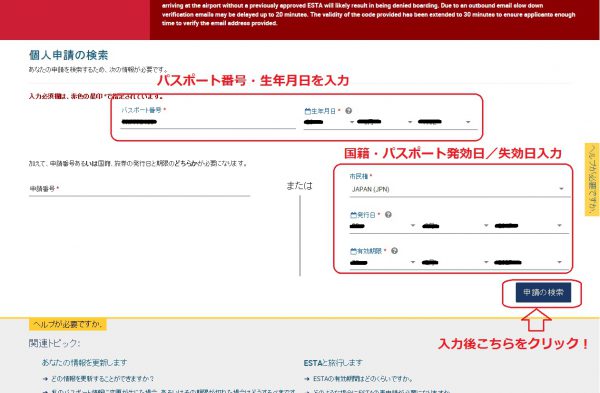Click the yellow ヘルプが必要ですか。 tab label
The height and width of the screenshot is (393, 600).
pyautogui.click(x=68, y=325)
